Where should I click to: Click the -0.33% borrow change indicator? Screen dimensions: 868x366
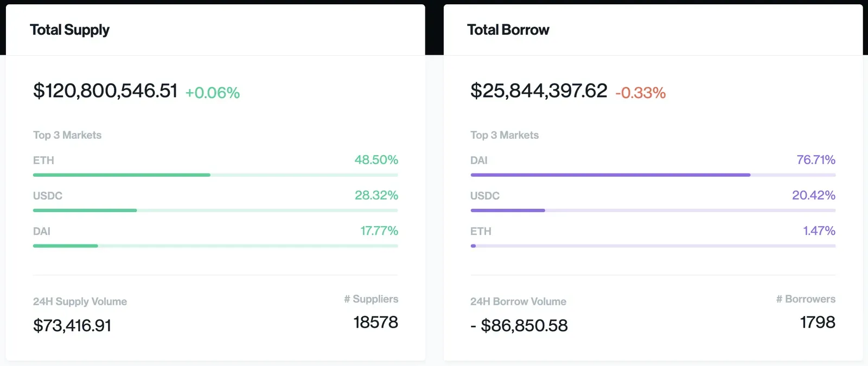click(x=640, y=93)
